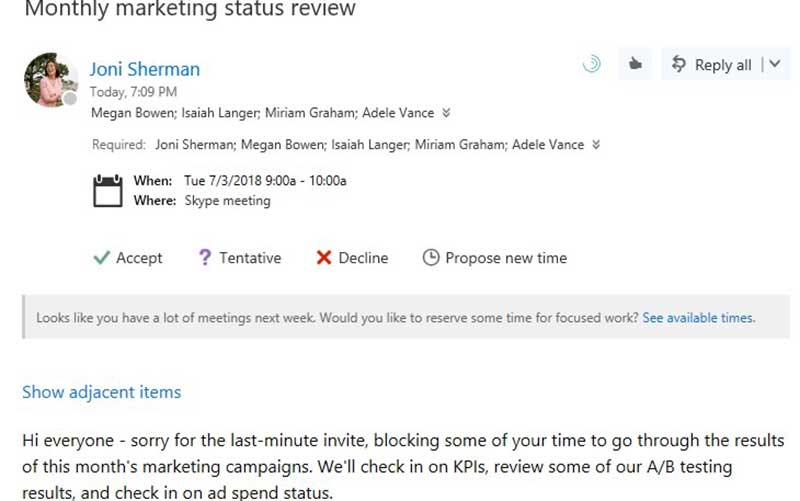Choose Propose new time
The width and height of the screenshot is (800, 501).
click(x=506, y=258)
